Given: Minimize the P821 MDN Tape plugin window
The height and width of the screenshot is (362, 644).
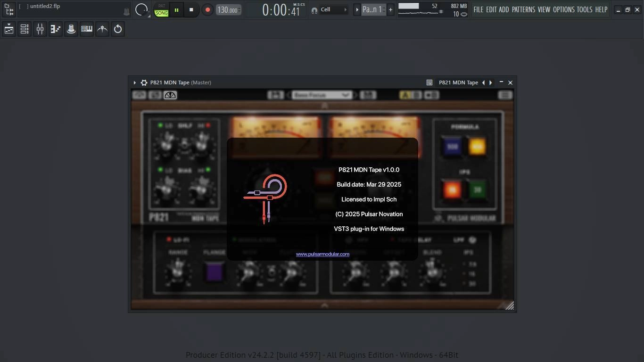Looking at the screenshot, I should point(501,82).
